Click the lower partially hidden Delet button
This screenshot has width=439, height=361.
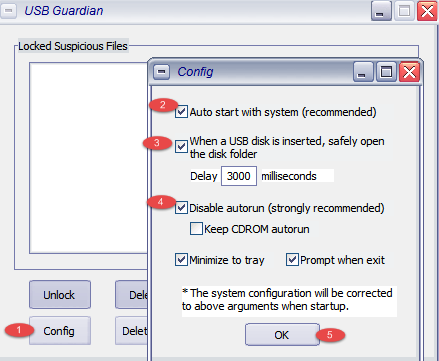coord(132,331)
